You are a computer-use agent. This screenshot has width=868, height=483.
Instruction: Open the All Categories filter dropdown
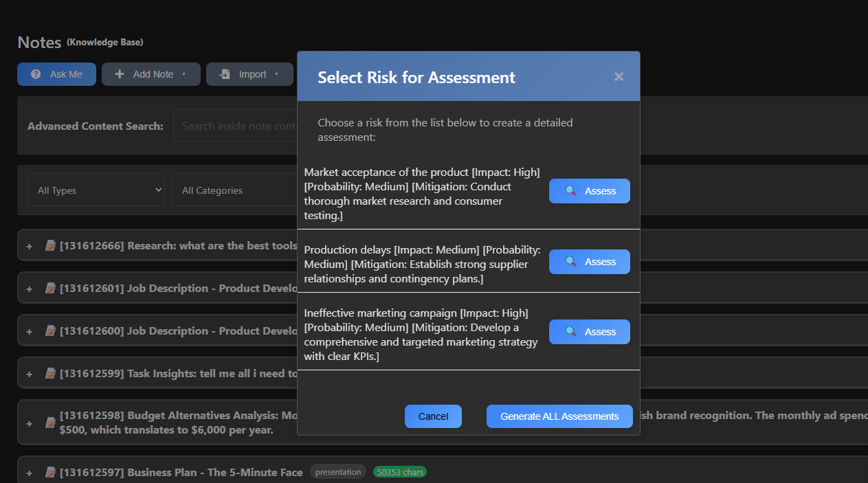point(234,190)
